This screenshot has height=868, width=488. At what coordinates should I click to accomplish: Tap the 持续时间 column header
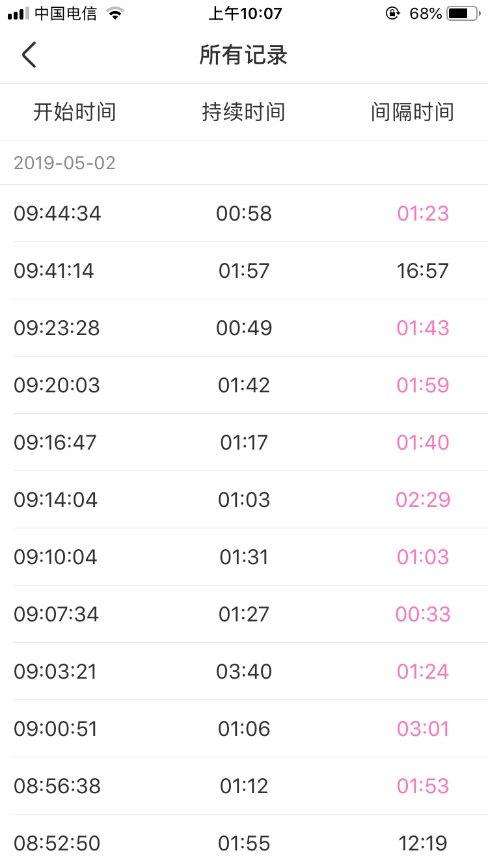point(243,112)
